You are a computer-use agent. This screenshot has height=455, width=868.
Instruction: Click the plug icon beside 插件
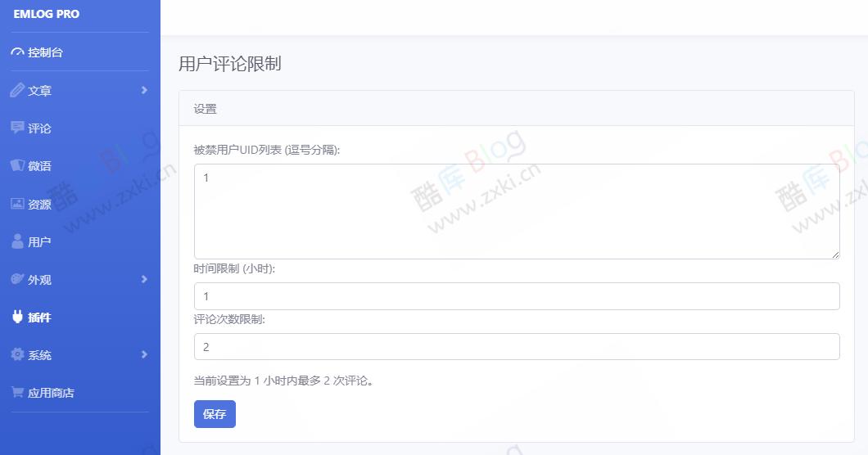[18, 317]
